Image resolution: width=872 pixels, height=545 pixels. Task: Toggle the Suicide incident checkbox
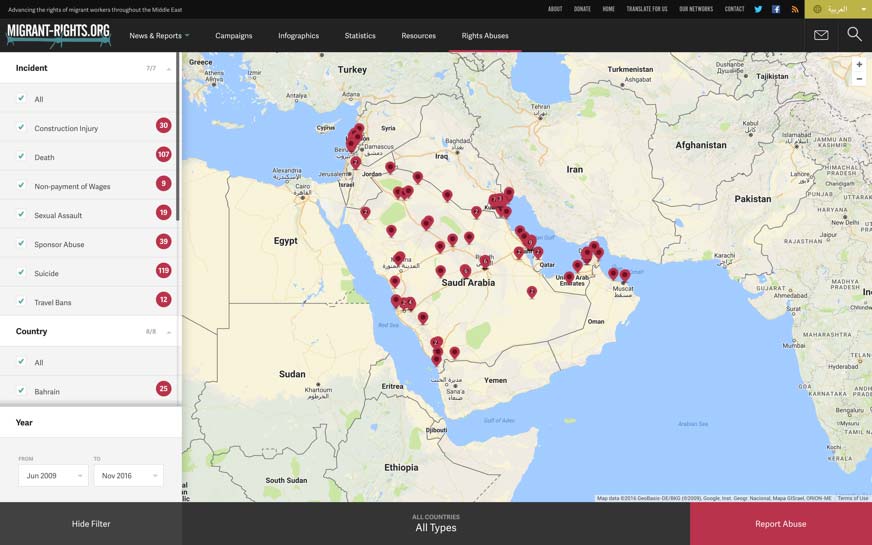[21, 272]
